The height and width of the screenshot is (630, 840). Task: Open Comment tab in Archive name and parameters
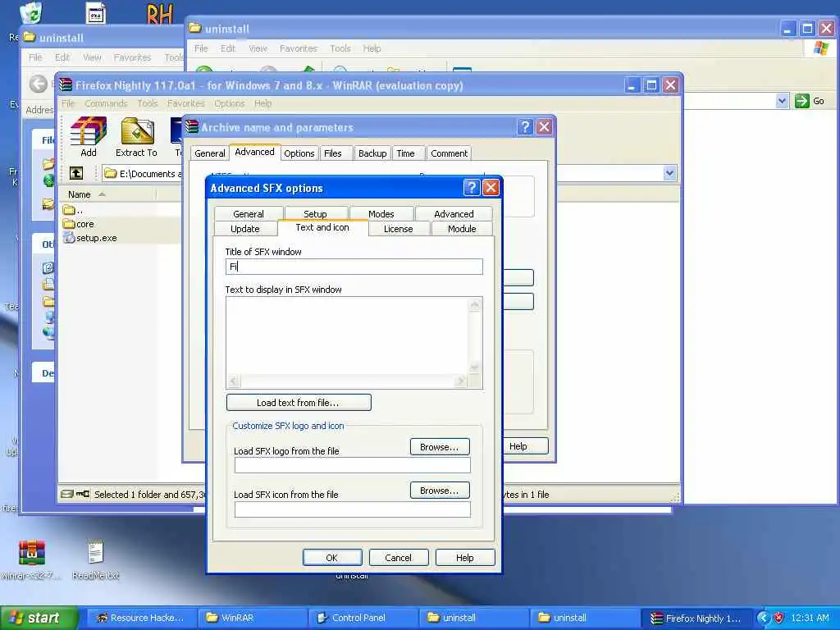[449, 153]
